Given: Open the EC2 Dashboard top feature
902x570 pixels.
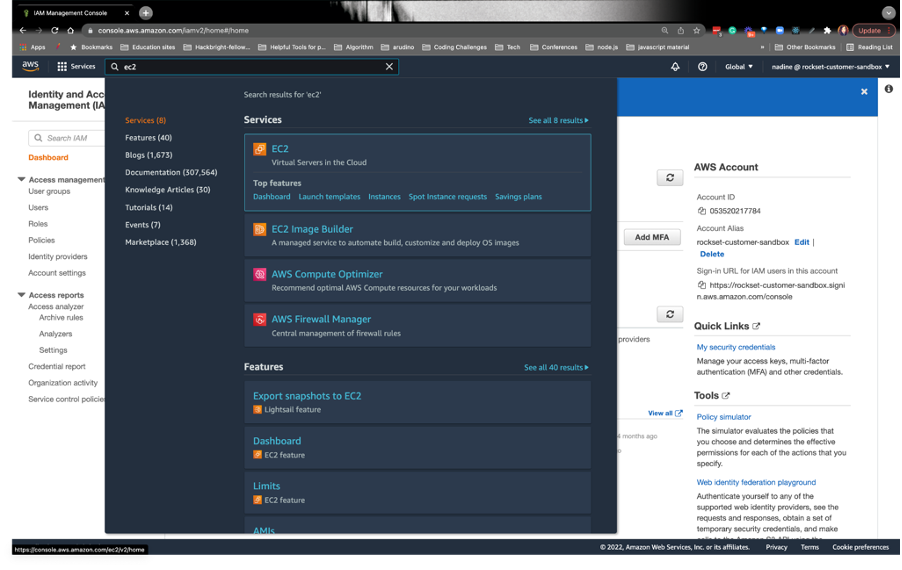Looking at the screenshot, I should (272, 197).
